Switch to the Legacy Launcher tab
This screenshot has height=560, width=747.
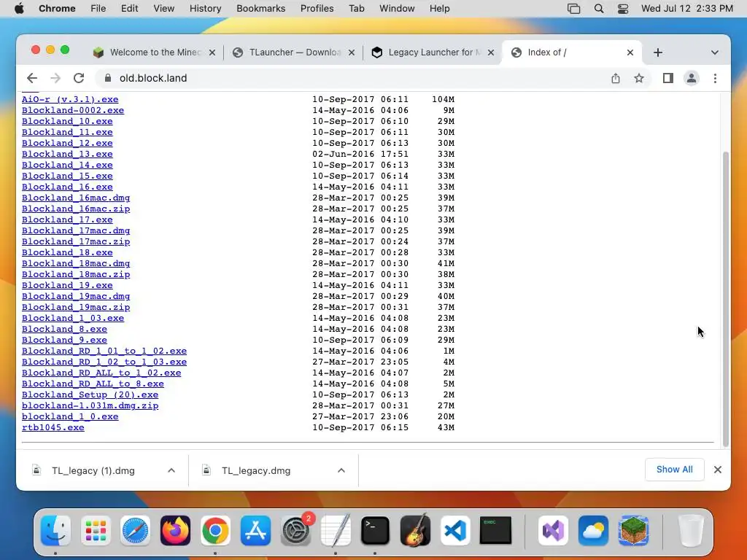coord(433,52)
